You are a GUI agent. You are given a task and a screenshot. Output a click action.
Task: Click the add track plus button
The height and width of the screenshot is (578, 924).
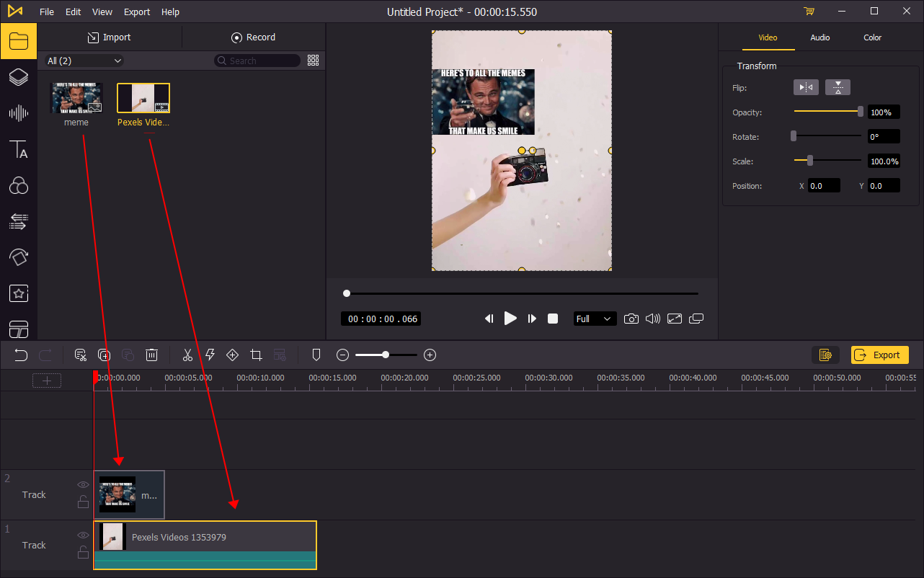pos(47,381)
